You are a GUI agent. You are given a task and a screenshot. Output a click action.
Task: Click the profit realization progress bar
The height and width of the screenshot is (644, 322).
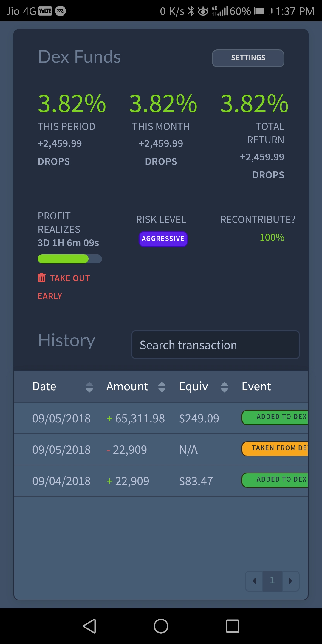(70, 259)
